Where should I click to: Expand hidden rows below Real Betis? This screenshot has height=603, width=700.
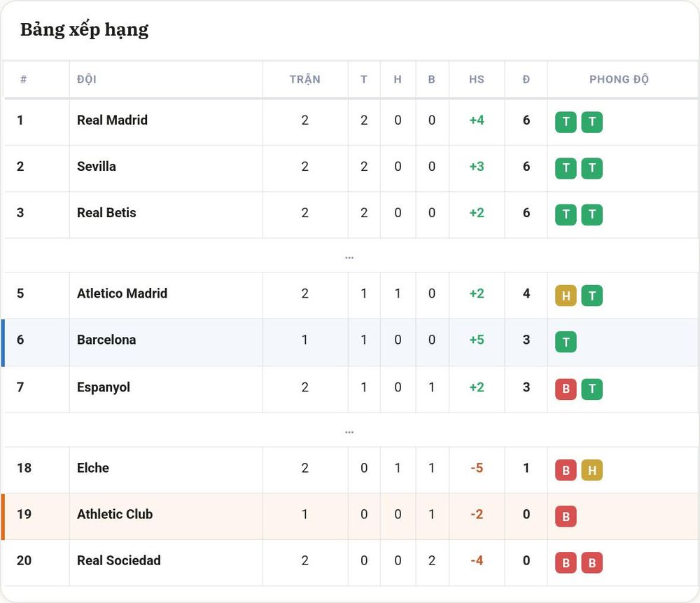pos(349,257)
